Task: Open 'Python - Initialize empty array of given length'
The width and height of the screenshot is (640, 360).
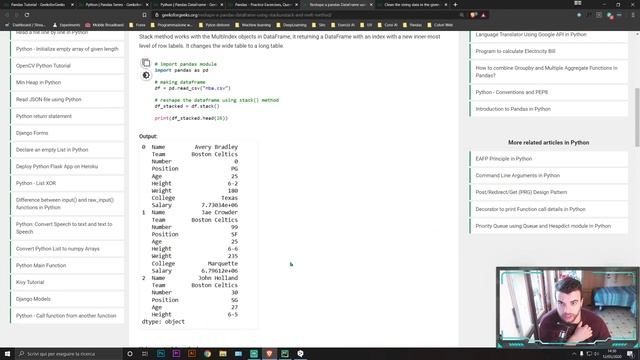Action: point(67,49)
